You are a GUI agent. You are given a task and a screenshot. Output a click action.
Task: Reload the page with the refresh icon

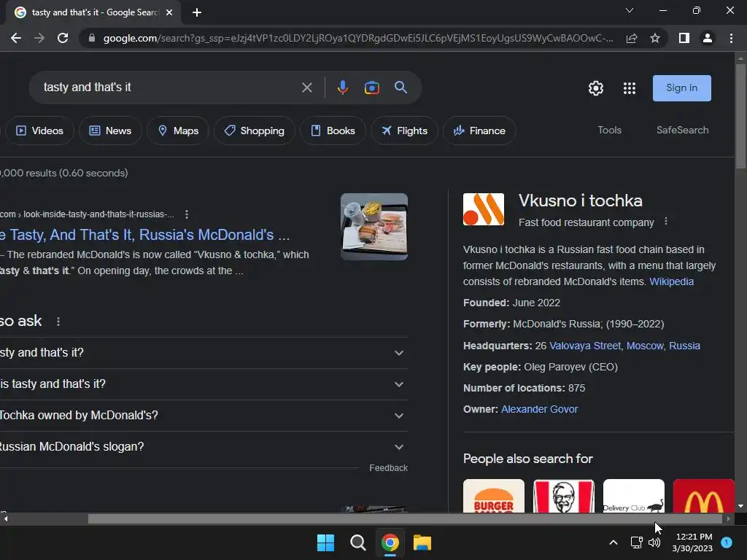point(63,38)
